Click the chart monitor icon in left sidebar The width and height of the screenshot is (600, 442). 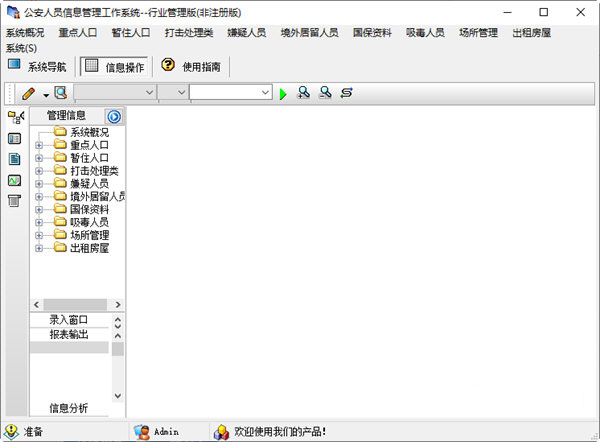click(15, 180)
